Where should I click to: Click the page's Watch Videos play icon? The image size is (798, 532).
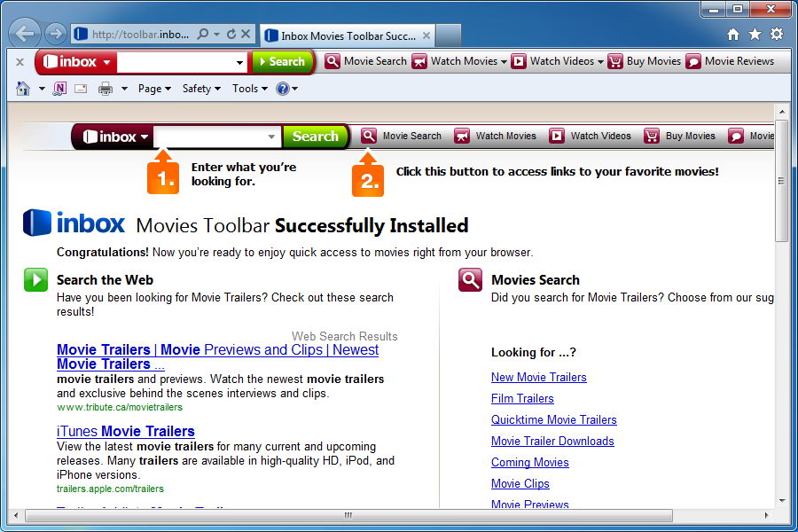(557, 136)
